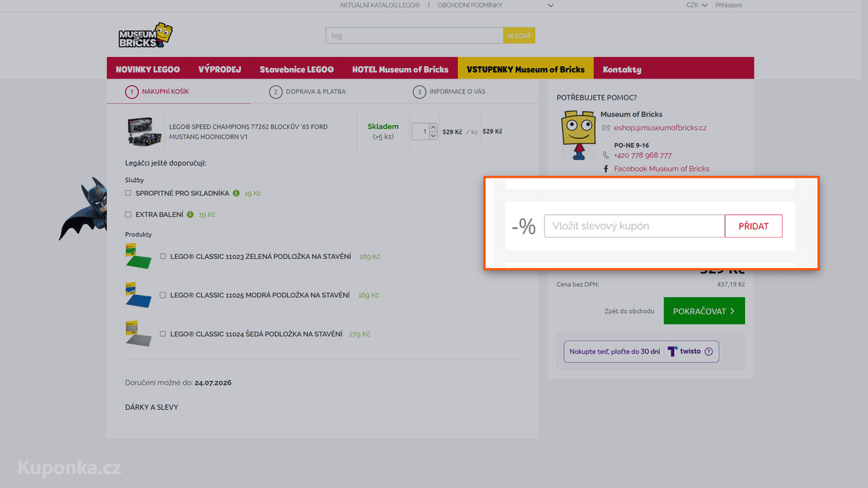Open Novinky LEGO menu
Viewport: 868px width, 488px height.
click(148, 69)
